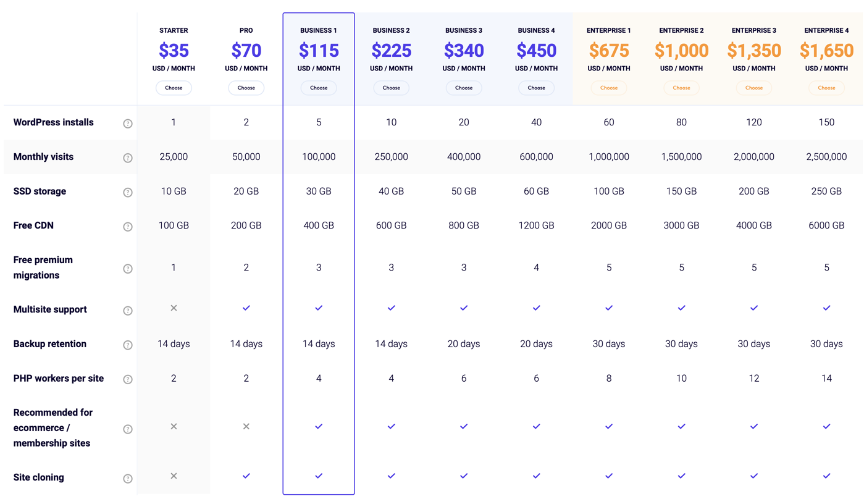864x504 pixels.
Task: Click the Free CDN question mark icon
Action: click(128, 227)
